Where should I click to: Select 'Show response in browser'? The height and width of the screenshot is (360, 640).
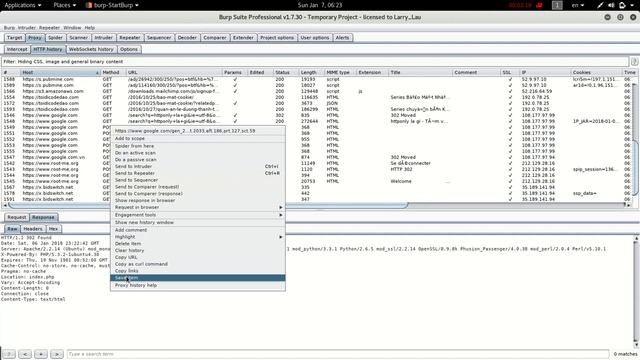point(198,200)
